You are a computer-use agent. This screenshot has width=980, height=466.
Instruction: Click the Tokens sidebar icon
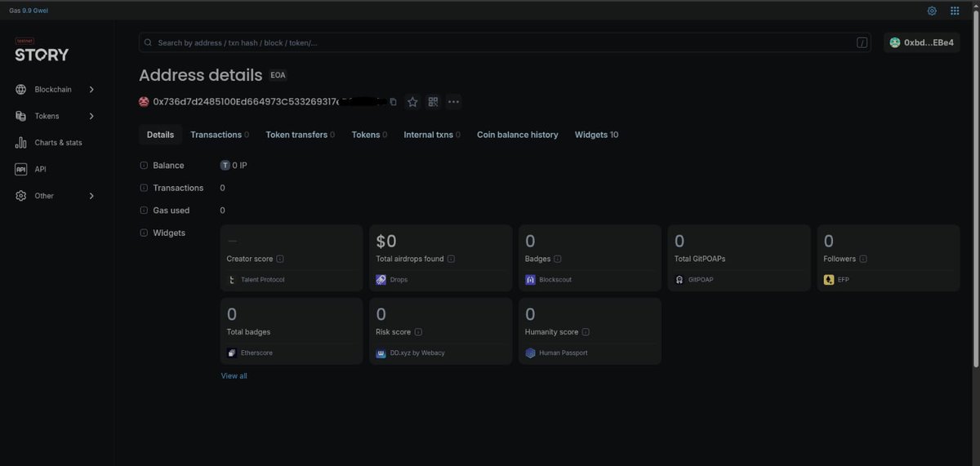[x=21, y=116]
